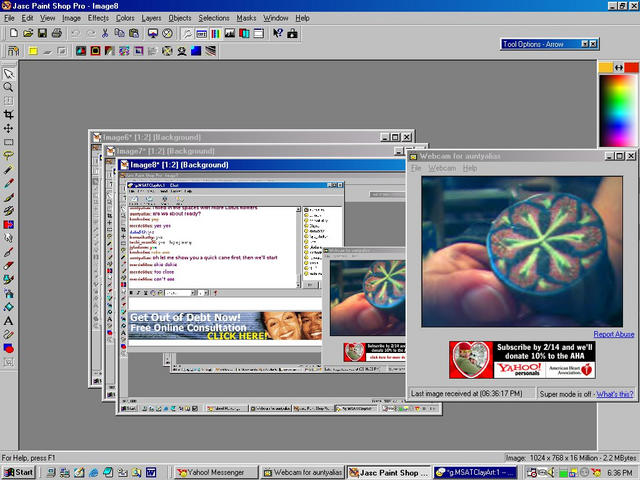640x480 pixels.
Task: Toggle the layer palette toolbar button
Action: coord(244,33)
